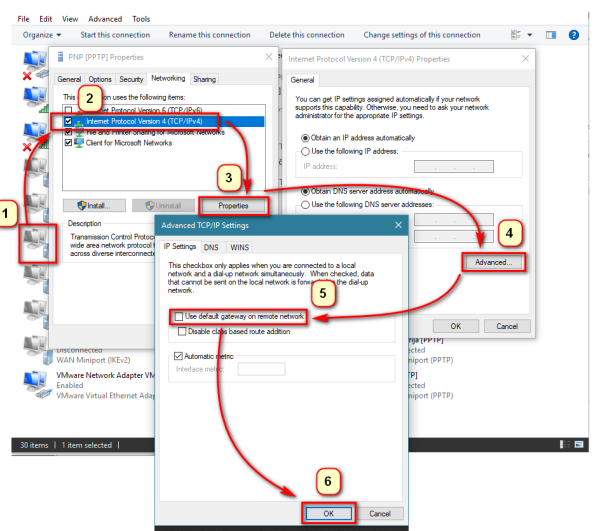Switch to details view in status bar
The height and width of the screenshot is (531, 600).
564,443
